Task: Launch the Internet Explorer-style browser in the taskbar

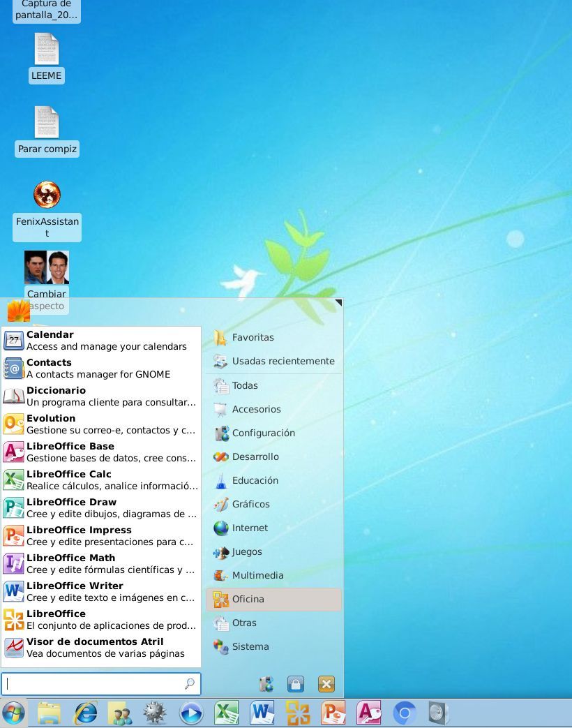Action: coord(86,713)
